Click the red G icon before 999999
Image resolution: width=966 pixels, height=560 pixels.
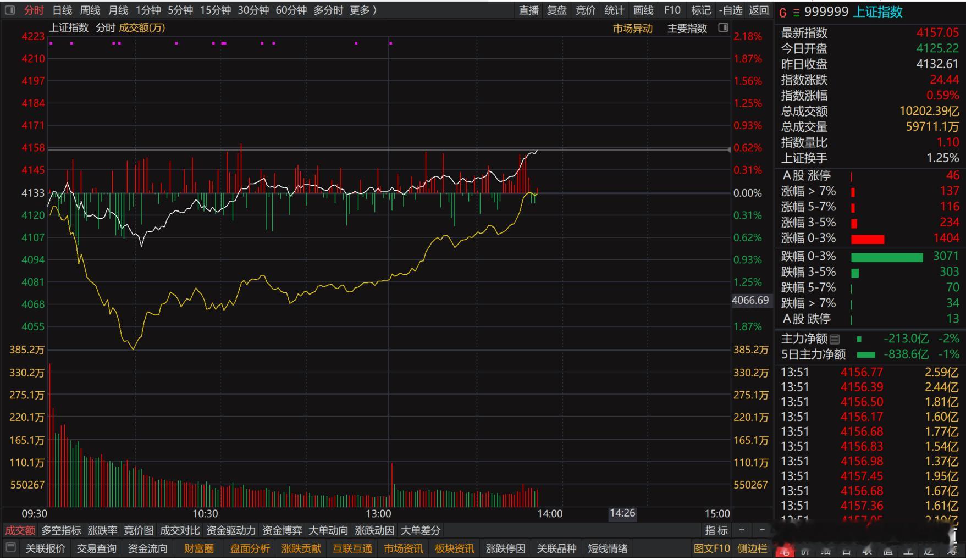pyautogui.click(x=783, y=13)
